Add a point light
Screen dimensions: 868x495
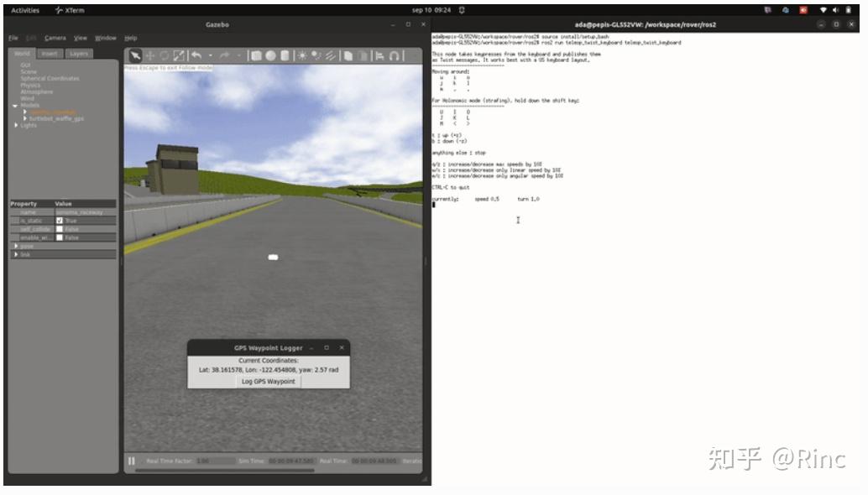pos(302,55)
